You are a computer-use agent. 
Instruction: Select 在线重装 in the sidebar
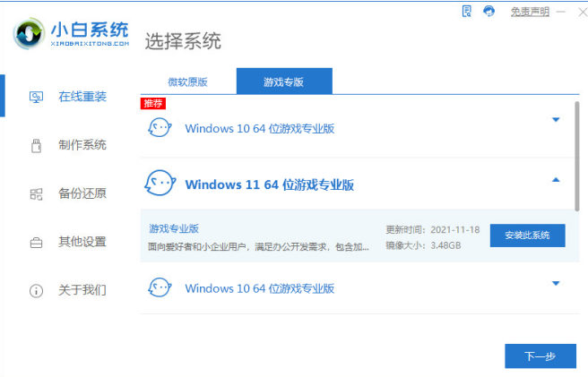click(x=82, y=97)
